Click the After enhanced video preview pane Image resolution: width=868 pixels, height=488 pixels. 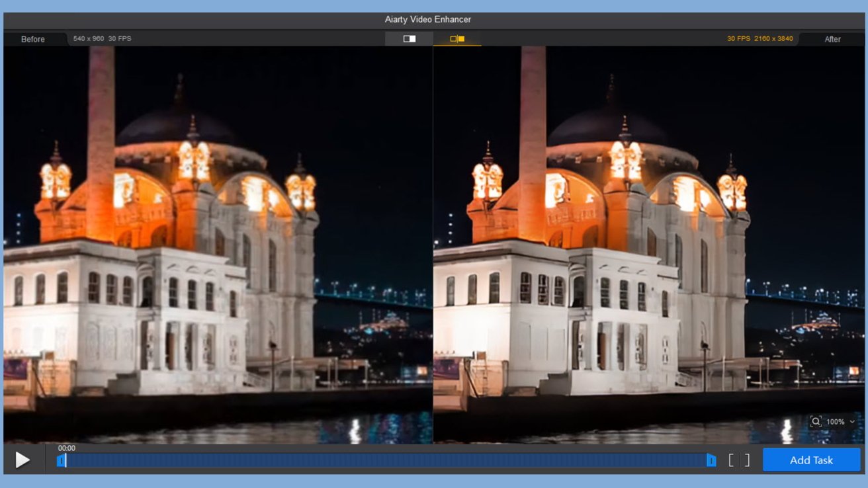648,245
